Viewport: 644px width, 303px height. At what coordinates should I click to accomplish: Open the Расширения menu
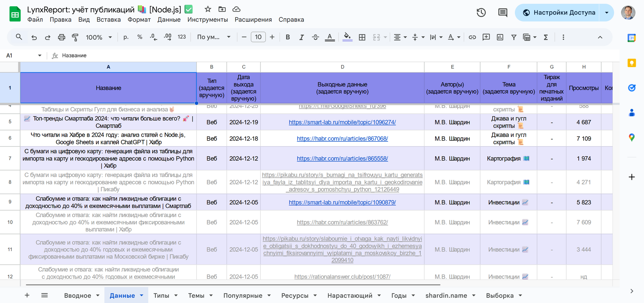pyautogui.click(x=253, y=20)
